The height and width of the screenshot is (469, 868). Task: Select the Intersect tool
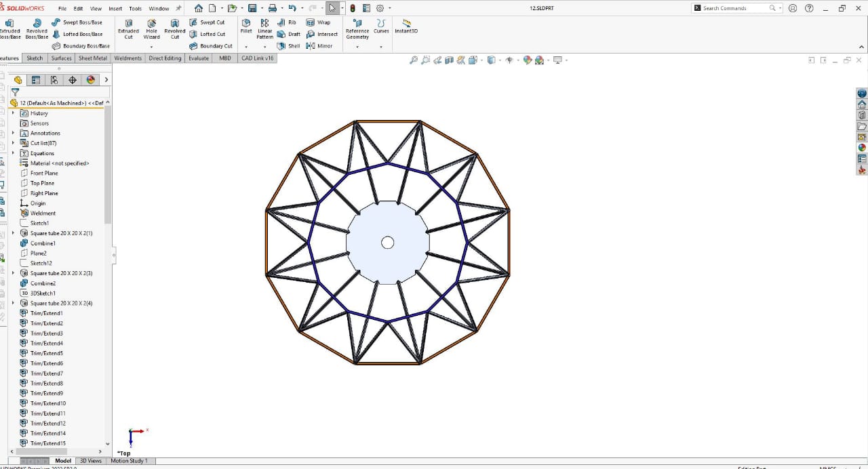point(322,34)
